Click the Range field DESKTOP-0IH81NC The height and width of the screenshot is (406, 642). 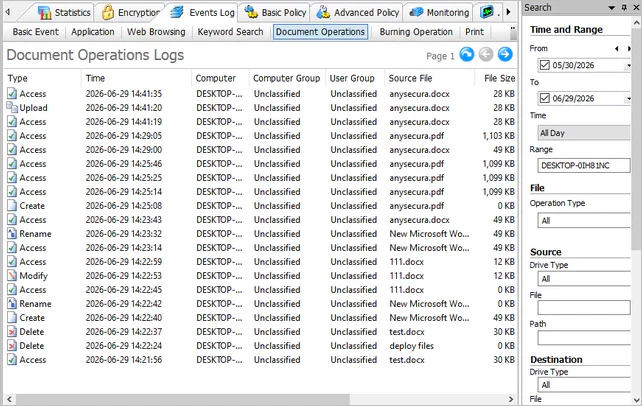point(584,165)
